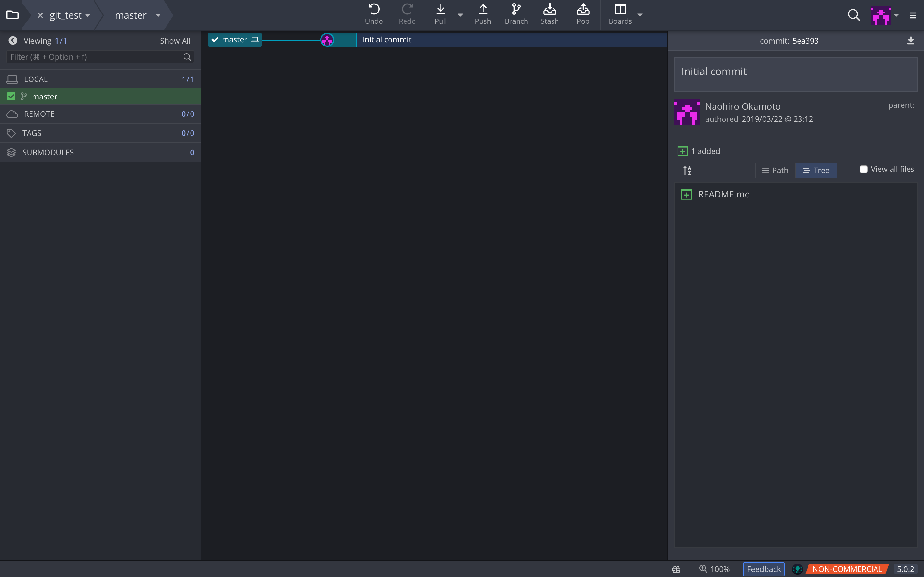Screen dimensions: 924x577
Task: Open the Boards dropdown arrow
Action: [x=640, y=15]
